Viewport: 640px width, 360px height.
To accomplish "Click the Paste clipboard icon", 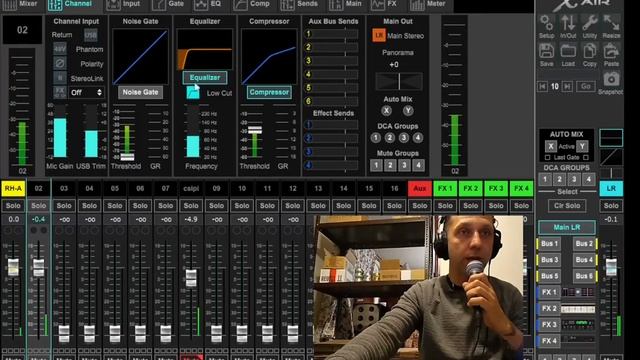I will point(611,51).
